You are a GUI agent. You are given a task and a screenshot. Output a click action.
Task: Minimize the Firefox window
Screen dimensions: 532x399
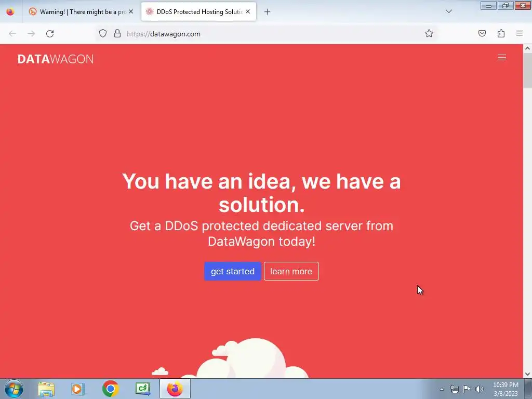pos(488,5)
